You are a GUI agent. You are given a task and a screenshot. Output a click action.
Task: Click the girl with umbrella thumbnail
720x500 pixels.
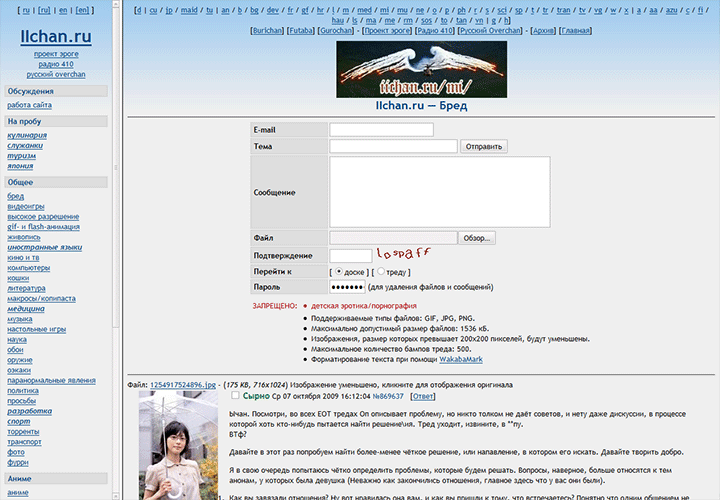(179, 445)
